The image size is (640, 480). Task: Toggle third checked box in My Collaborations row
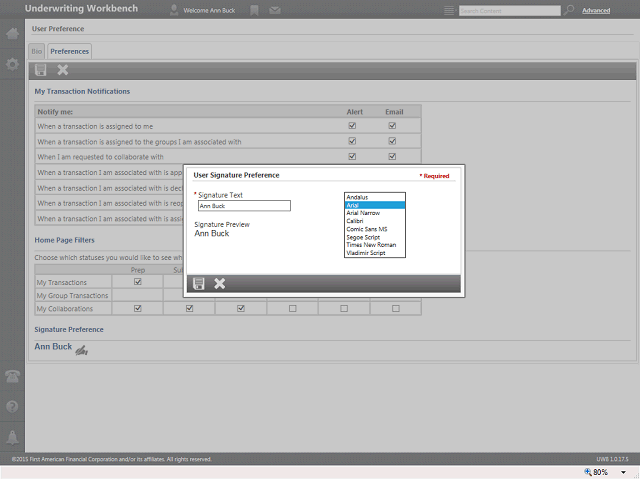pyautogui.click(x=241, y=308)
